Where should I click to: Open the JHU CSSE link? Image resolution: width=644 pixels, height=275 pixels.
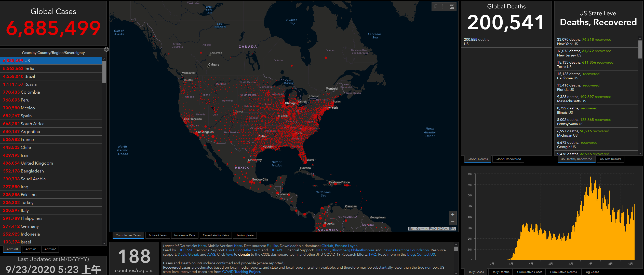pos(185,250)
